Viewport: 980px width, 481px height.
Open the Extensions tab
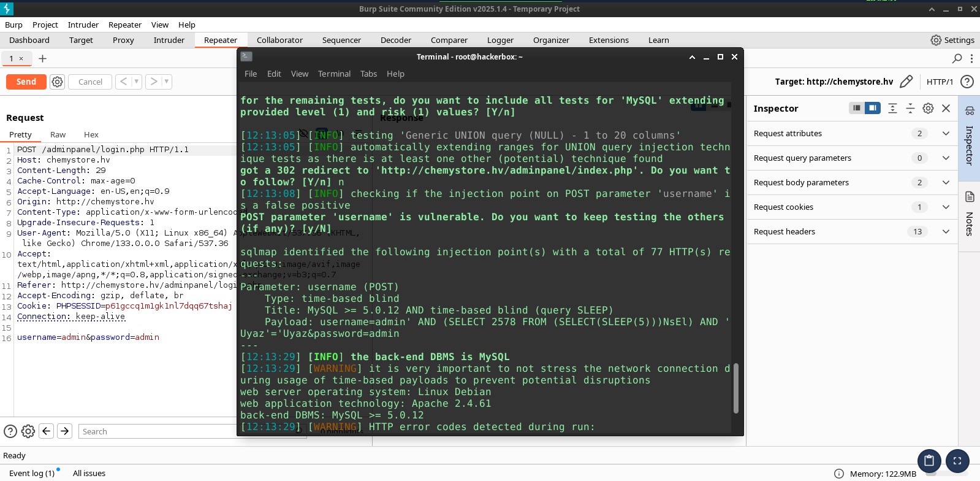(x=609, y=40)
